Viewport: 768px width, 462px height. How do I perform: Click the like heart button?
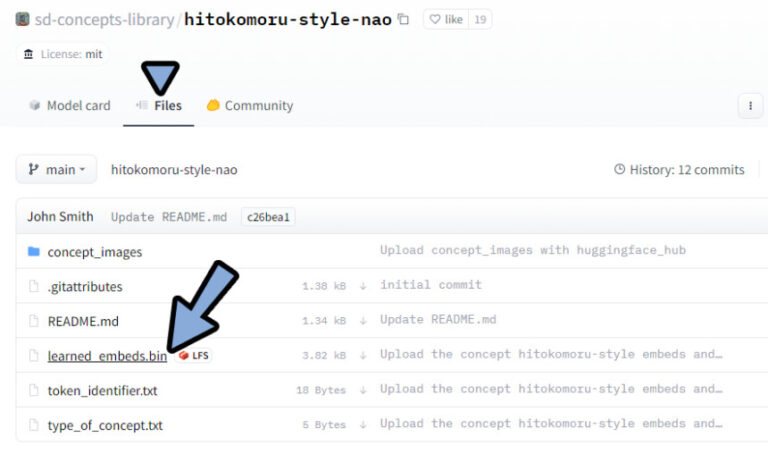click(x=446, y=19)
